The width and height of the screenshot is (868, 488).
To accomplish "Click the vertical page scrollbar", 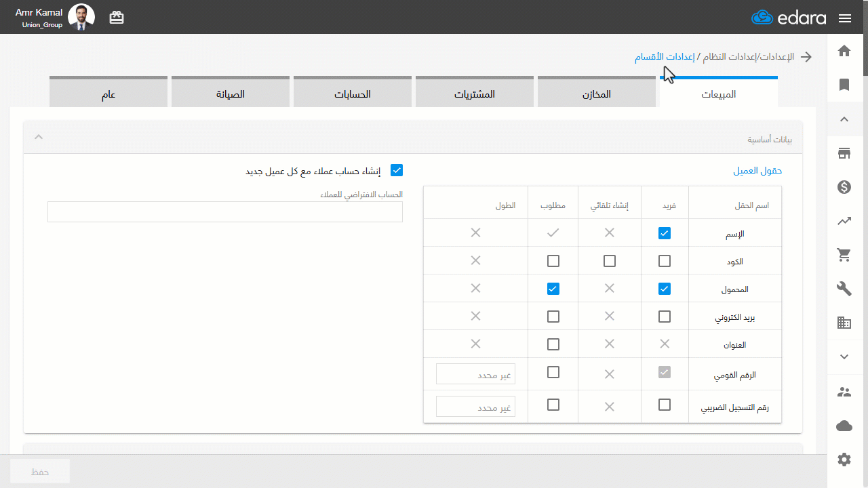I will [865, 37].
